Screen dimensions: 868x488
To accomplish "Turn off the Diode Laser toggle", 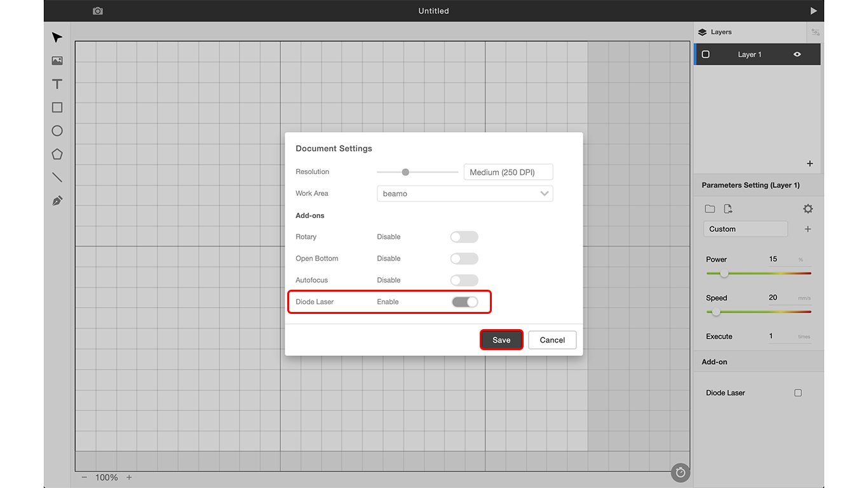I will pos(465,302).
